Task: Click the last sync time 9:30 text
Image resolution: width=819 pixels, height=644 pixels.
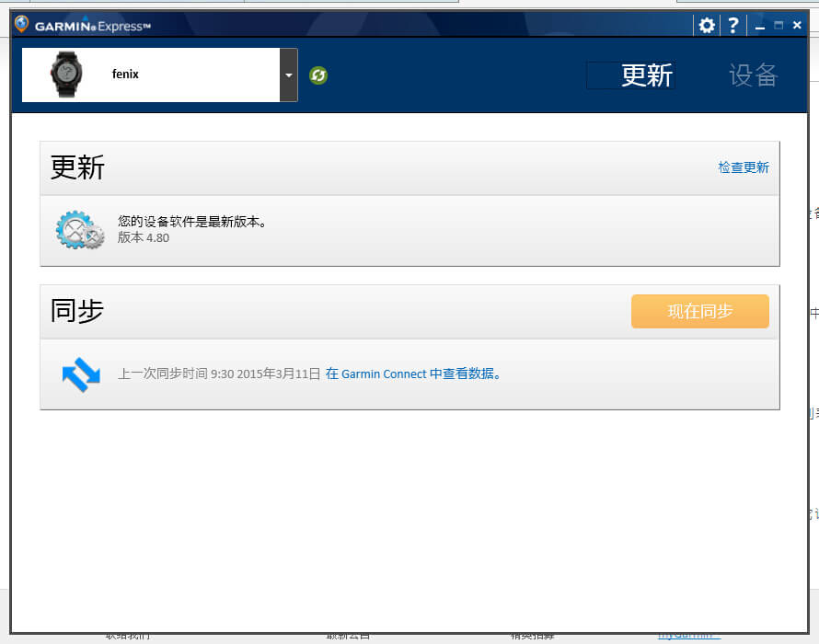Action: (219, 374)
